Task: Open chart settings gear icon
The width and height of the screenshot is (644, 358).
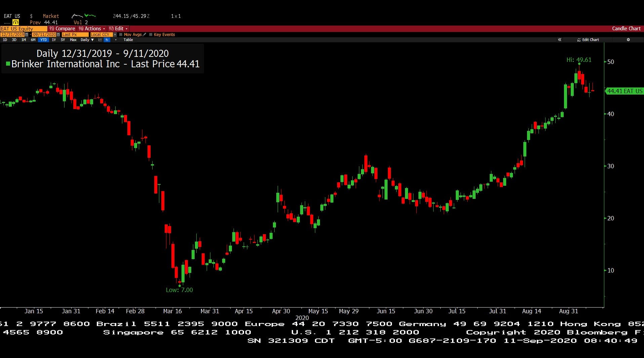Action: pyautogui.click(x=628, y=40)
